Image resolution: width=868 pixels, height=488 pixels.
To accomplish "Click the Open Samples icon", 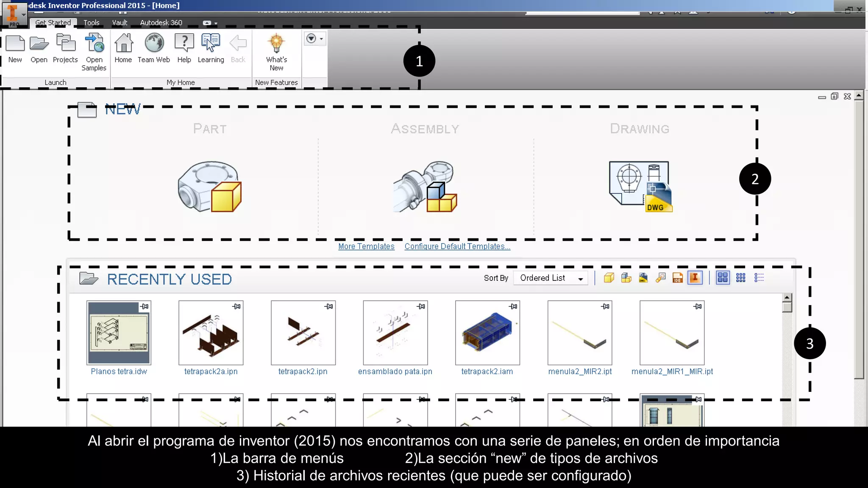I will point(94,44).
